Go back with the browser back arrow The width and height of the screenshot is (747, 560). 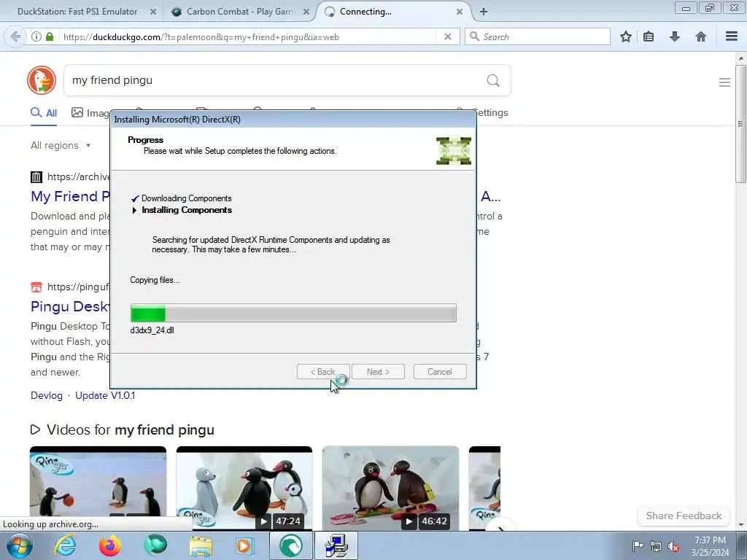[15, 36]
